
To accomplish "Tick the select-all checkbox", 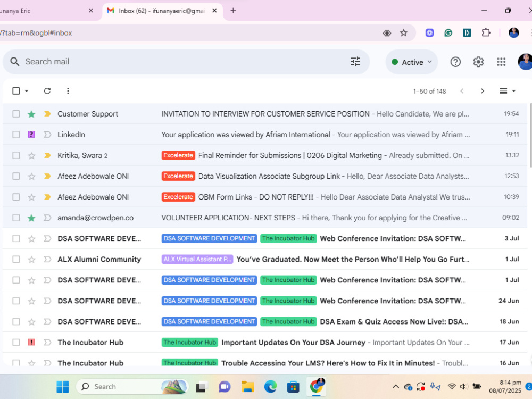I will pos(16,91).
